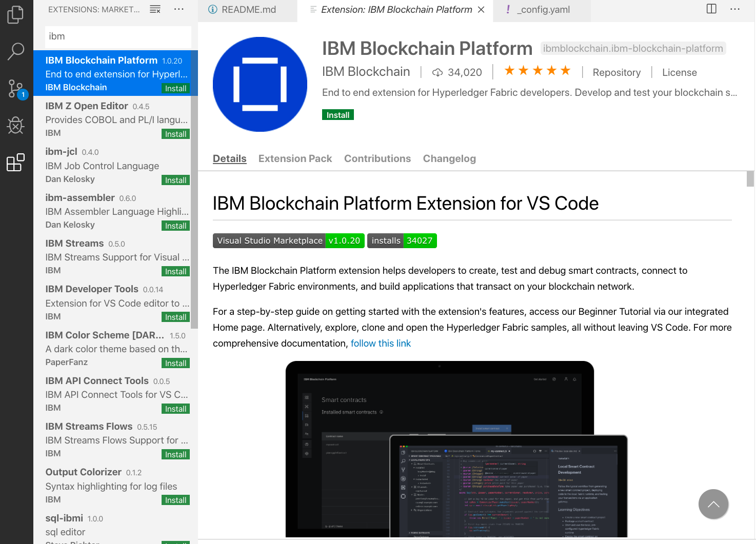Open the Search view icon
Image resolution: width=756 pixels, height=544 pixels.
click(15, 51)
